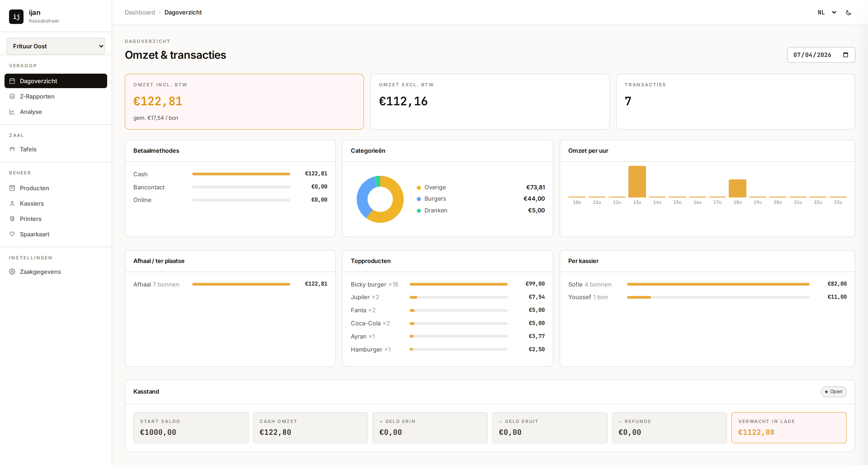This screenshot has width=868, height=465.
Task: Open Producten management page
Action: tap(56, 188)
